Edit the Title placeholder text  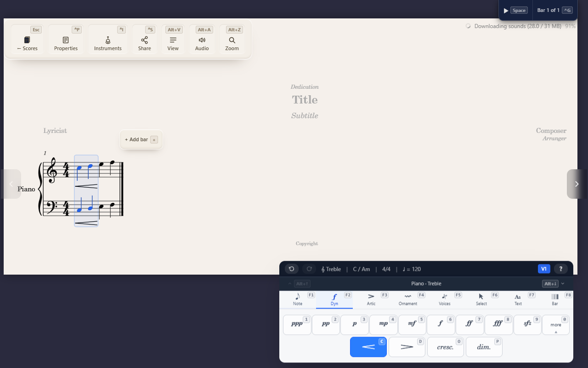[x=305, y=99]
